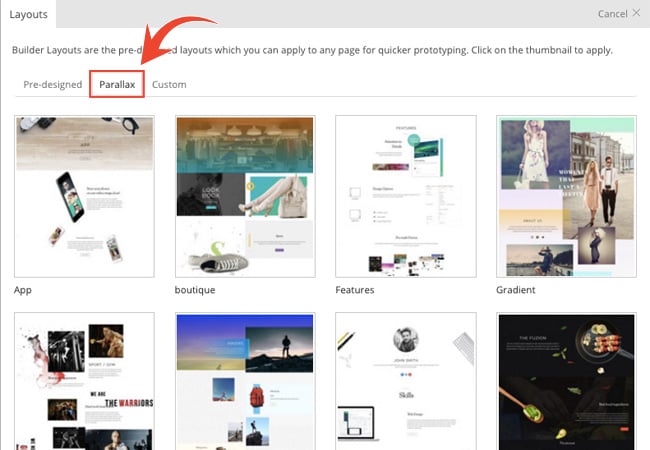Open the Parallax tab
Viewport: 650px width, 450px height.
[x=117, y=85]
